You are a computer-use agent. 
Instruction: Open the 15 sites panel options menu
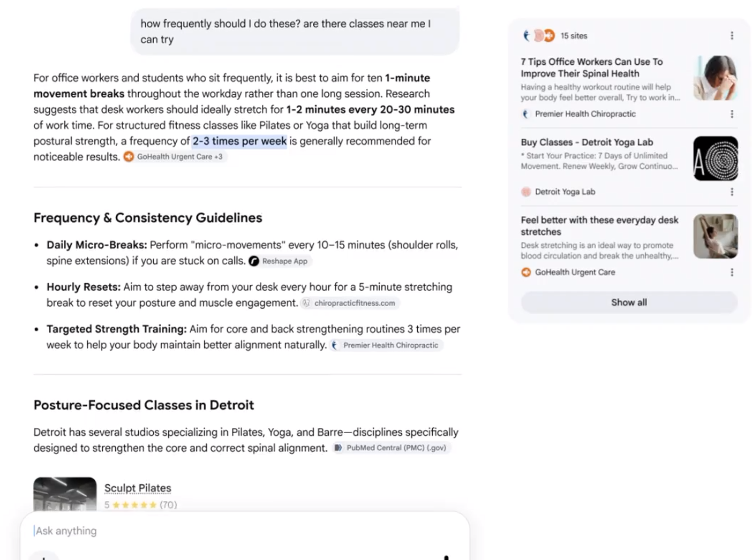(732, 36)
